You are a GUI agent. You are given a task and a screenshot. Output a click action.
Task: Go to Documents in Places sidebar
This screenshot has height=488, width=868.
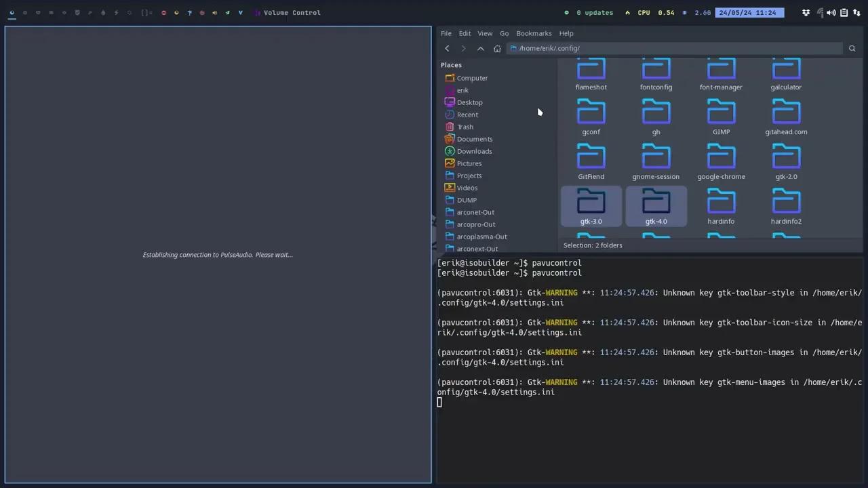pyautogui.click(x=474, y=139)
